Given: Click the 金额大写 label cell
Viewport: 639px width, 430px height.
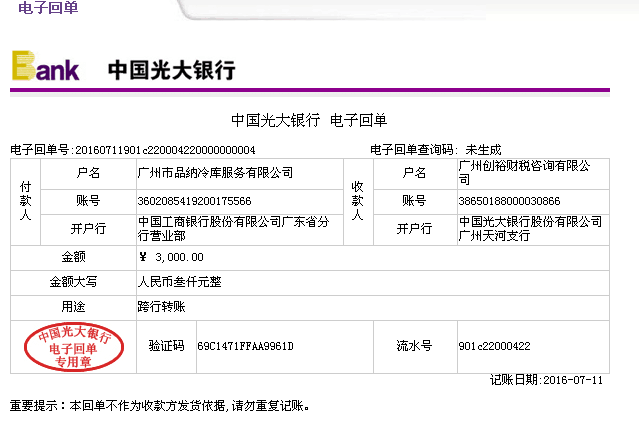Looking at the screenshot, I should pyautogui.click(x=73, y=282).
